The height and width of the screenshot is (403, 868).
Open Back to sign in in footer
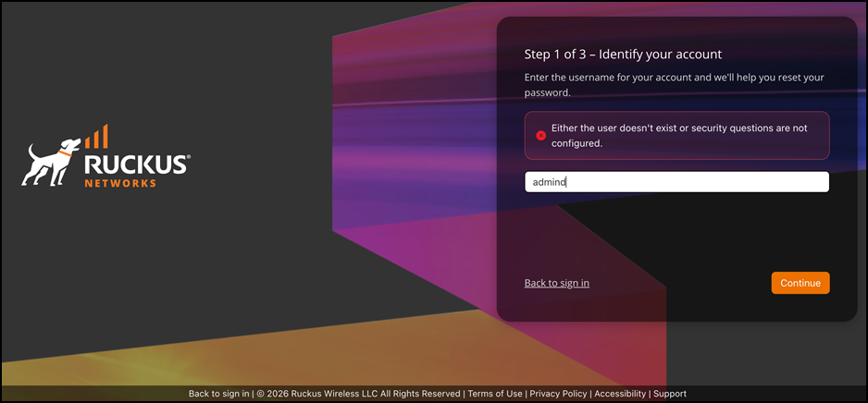pos(218,394)
